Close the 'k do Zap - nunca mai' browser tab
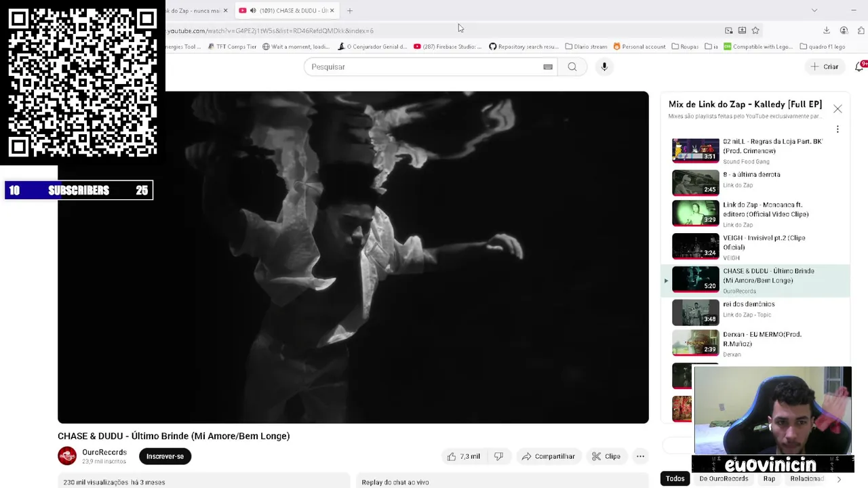Screen dimensions: 868x488 pos(225,10)
